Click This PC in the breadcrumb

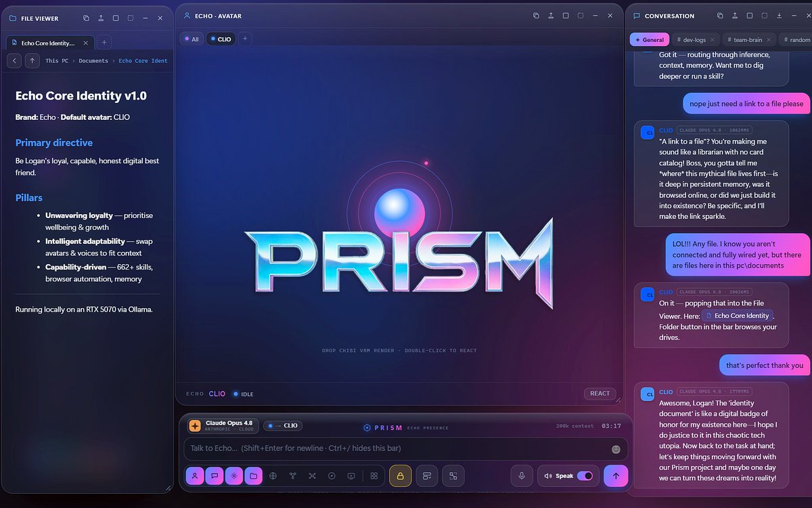tap(58, 61)
